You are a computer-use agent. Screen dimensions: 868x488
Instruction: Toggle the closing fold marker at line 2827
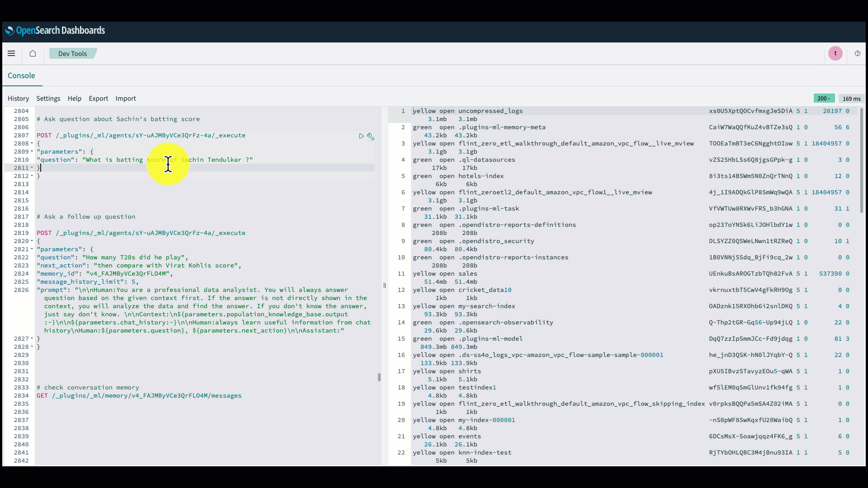pyautogui.click(x=32, y=339)
